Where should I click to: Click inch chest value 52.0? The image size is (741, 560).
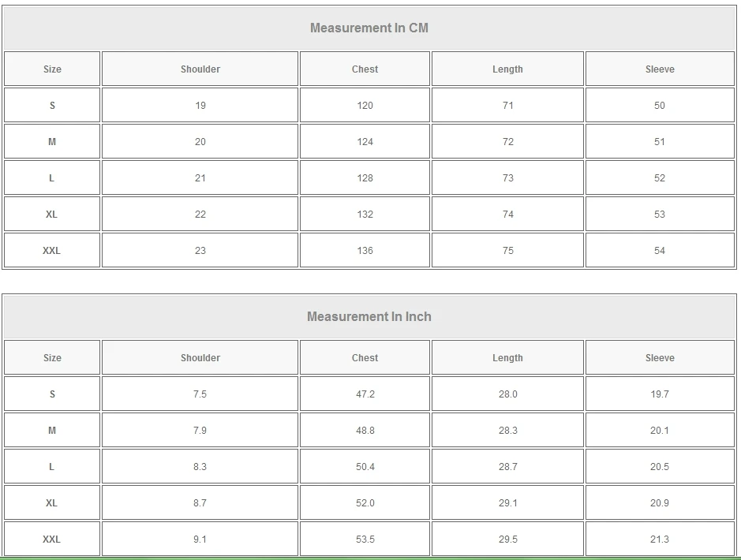(x=365, y=503)
